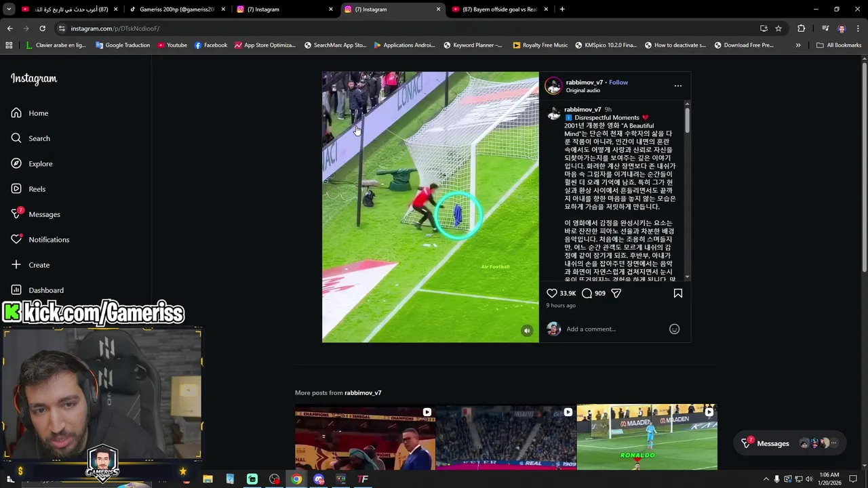This screenshot has width=868, height=488.
Task: Save the post with bookmark icon
Action: pyautogui.click(x=678, y=293)
